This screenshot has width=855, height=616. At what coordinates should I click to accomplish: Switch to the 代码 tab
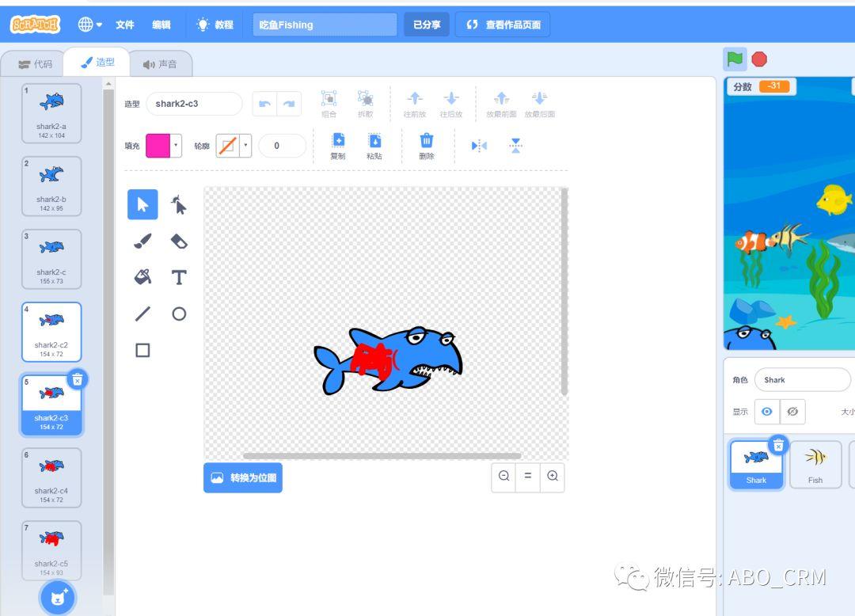pos(34,64)
